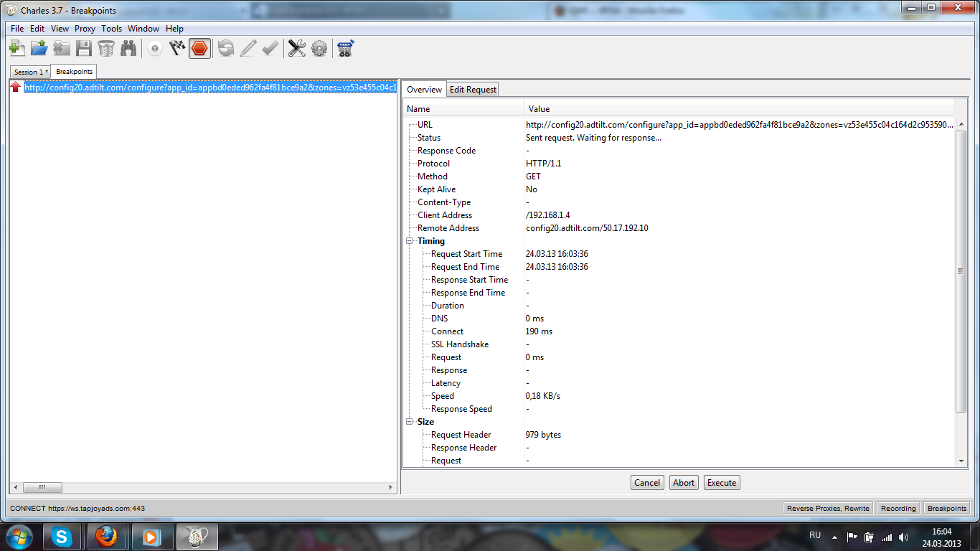Click the New Session icon

17,48
